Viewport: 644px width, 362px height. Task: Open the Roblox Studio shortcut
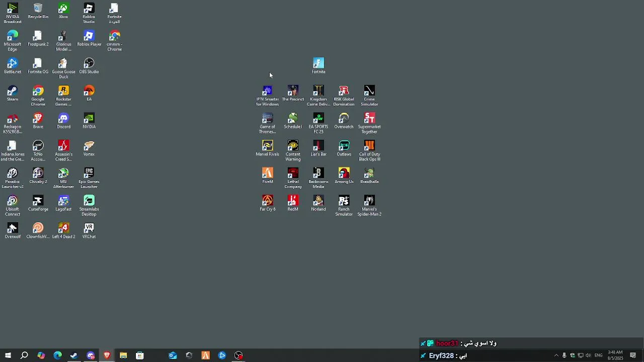click(x=89, y=13)
